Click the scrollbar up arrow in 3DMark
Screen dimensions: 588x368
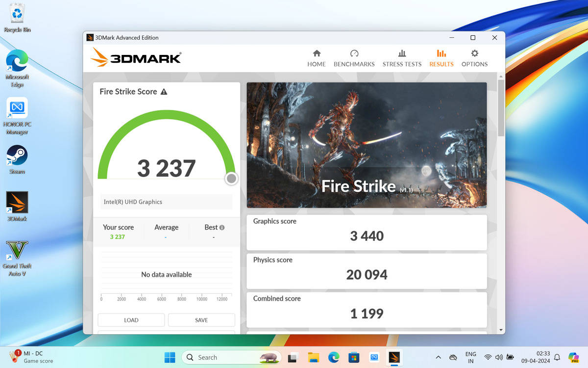click(501, 77)
